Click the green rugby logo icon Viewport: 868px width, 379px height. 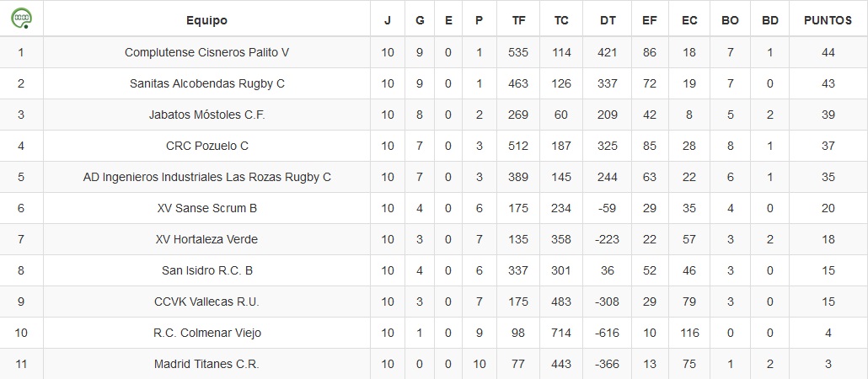coord(21,19)
